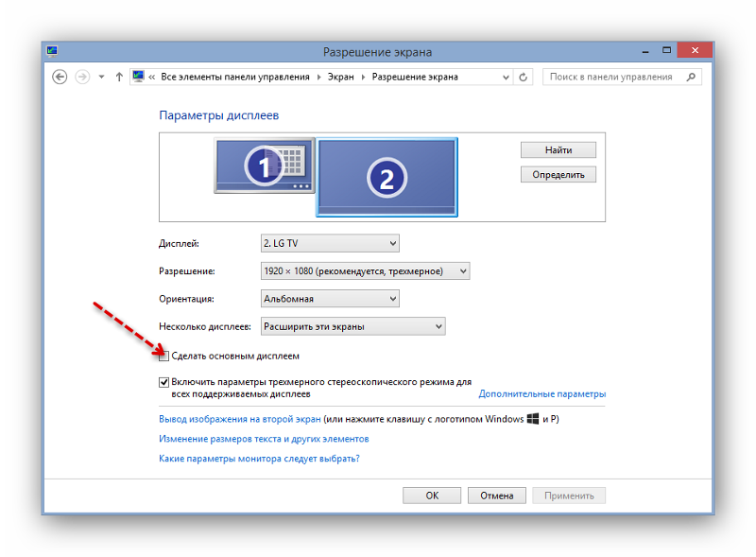Maximize the Разрешение экрана window
The width and height of the screenshot is (756, 557).
pyautogui.click(x=666, y=50)
